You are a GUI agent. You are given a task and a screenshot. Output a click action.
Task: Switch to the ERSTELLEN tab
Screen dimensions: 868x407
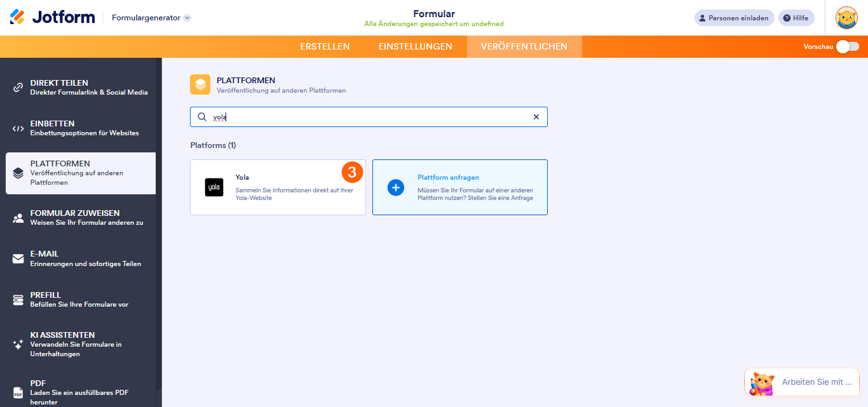[325, 46]
